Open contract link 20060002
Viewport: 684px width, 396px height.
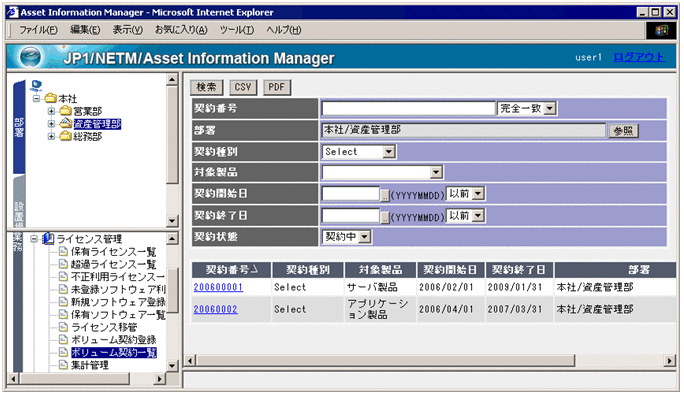point(215,309)
